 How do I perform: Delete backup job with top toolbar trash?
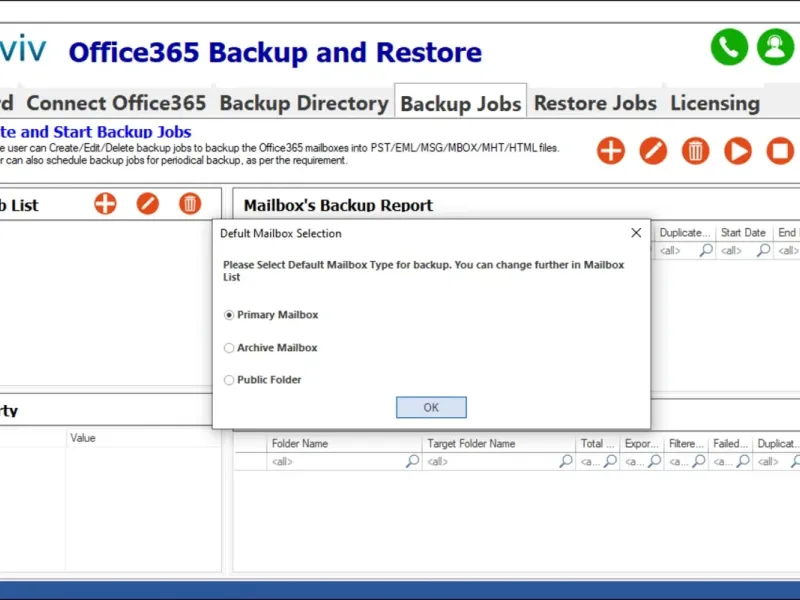pyautogui.click(x=695, y=151)
